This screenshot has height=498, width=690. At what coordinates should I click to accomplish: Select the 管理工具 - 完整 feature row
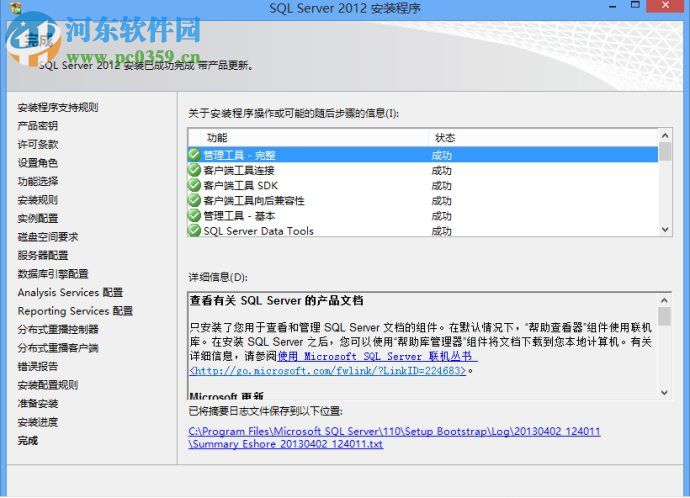[423, 155]
